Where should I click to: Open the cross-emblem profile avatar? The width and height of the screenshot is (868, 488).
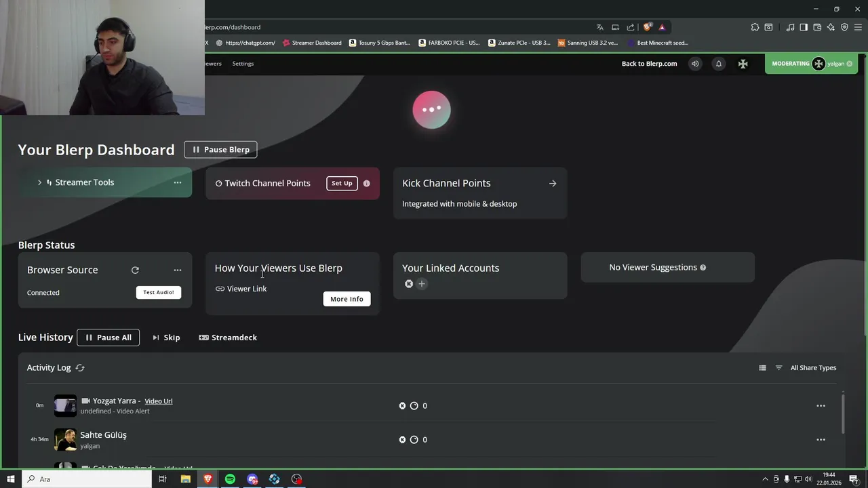pyautogui.click(x=743, y=64)
